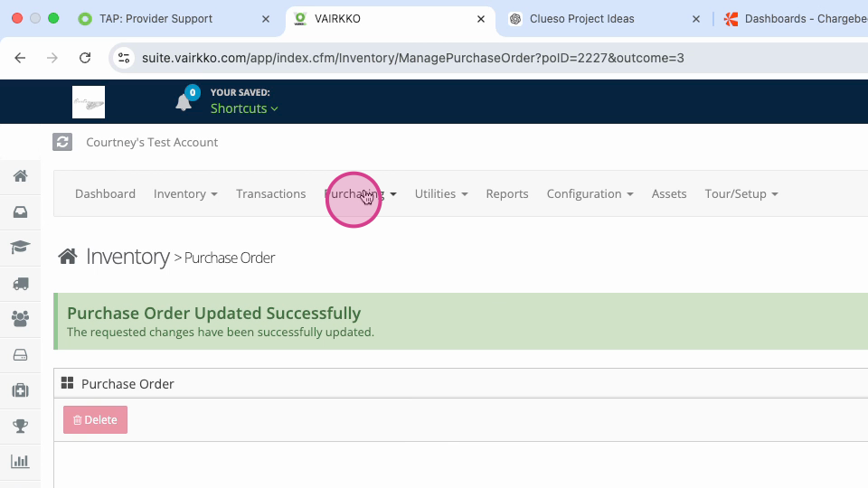Click the company logo thumbnail
This screenshot has height=488, width=868.
point(89,102)
